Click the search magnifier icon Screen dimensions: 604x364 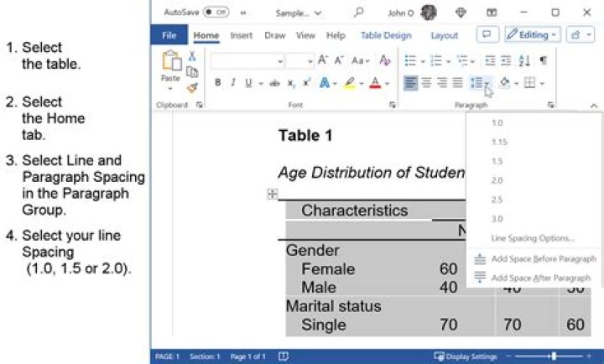click(x=358, y=13)
